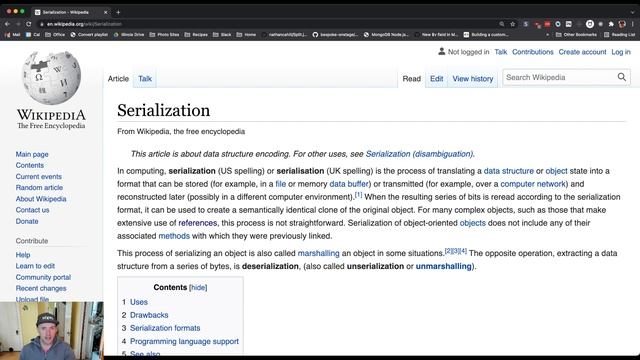This screenshot has height=360, width=640.
Task: Expand the Other Bookmarks folder
Action: coord(576,35)
